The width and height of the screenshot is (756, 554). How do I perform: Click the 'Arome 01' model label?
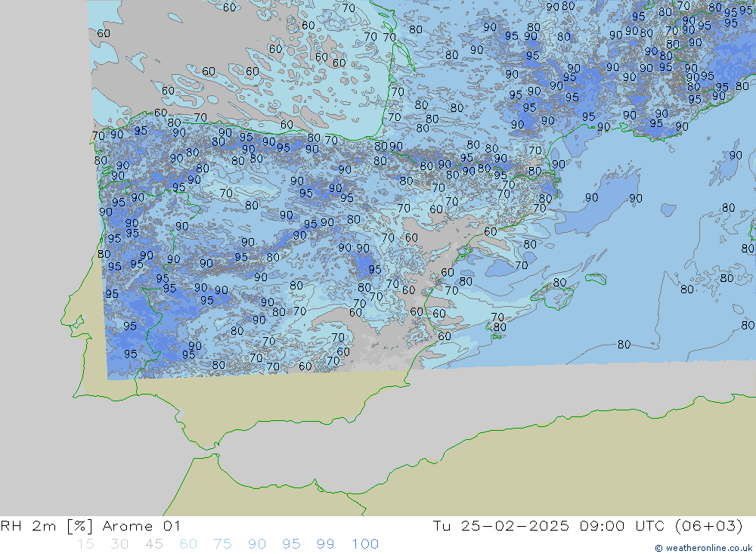pyautogui.click(x=141, y=525)
